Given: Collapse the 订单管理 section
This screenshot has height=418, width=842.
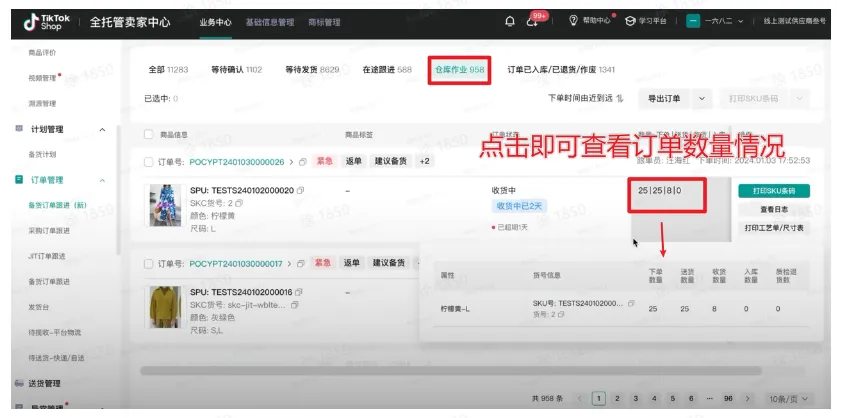Looking at the screenshot, I should click(x=103, y=180).
